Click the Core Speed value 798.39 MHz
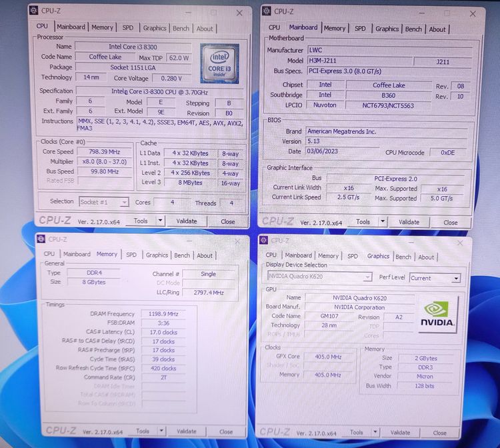The height and width of the screenshot is (448, 500). click(x=104, y=152)
